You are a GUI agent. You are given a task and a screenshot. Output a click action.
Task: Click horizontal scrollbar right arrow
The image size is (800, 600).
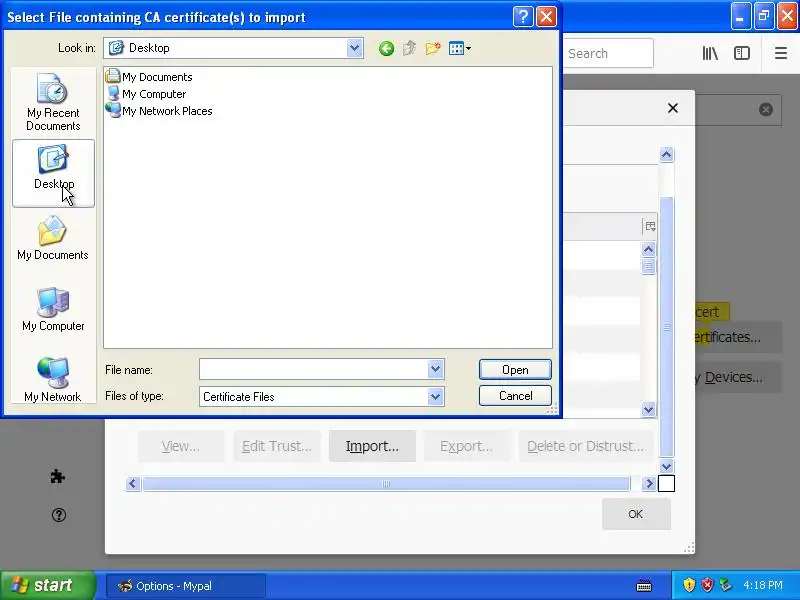(648, 483)
